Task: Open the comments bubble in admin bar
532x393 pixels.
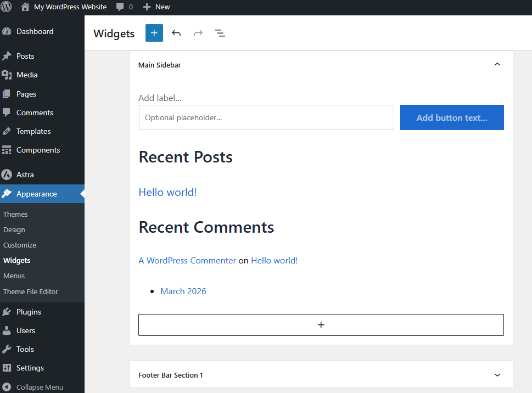Action: tap(124, 7)
